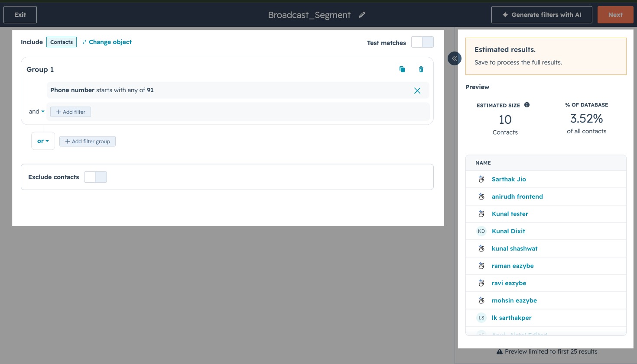Open the 'and' operator dropdown
The image size is (637, 364).
pos(37,112)
